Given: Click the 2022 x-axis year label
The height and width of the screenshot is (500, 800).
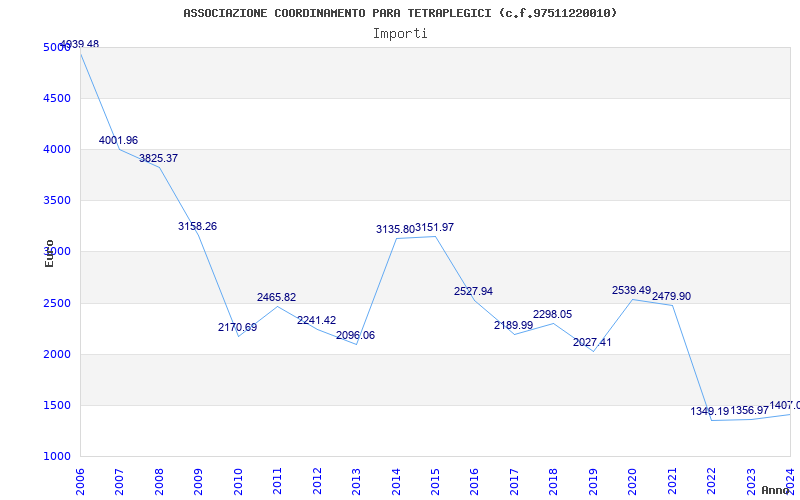Looking at the screenshot, I should click(711, 482).
